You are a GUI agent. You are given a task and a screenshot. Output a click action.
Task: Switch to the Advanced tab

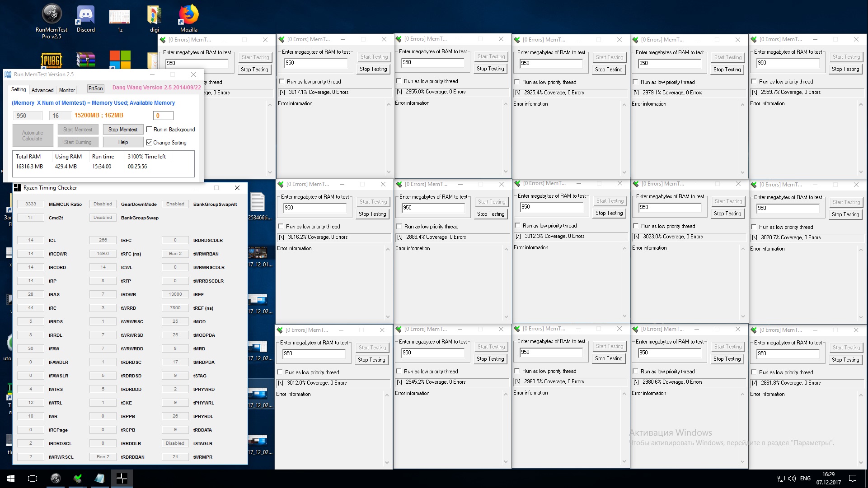(42, 90)
